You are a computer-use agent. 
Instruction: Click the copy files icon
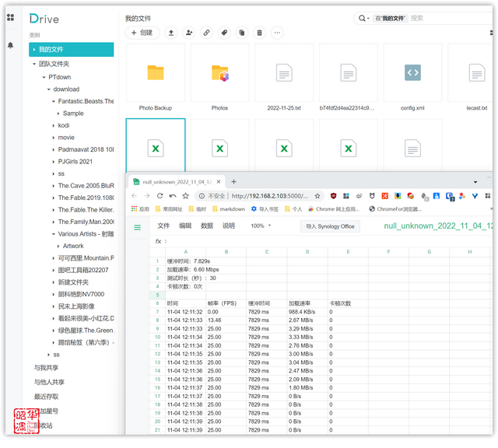click(242, 33)
